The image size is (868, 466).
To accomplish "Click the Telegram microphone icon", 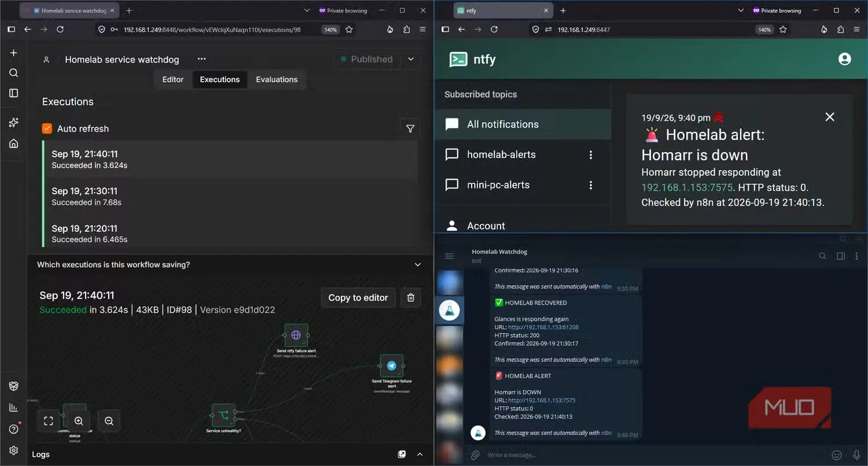I will [857, 455].
